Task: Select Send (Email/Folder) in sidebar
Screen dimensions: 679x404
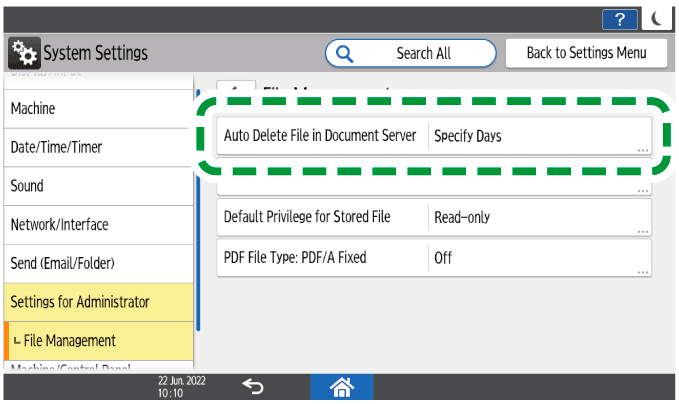Action: (x=97, y=263)
